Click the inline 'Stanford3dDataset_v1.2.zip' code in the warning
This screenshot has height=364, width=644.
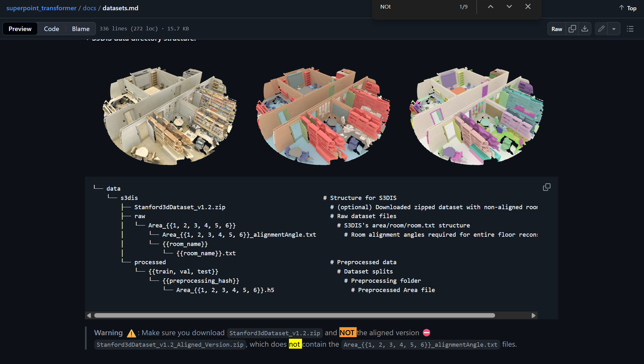(x=275, y=333)
